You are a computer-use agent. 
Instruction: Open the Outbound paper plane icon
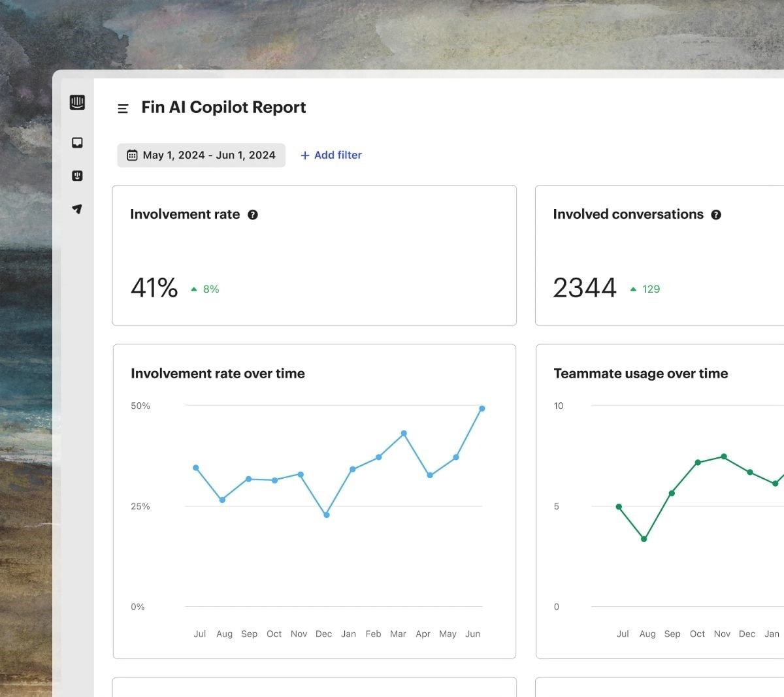[x=77, y=209]
